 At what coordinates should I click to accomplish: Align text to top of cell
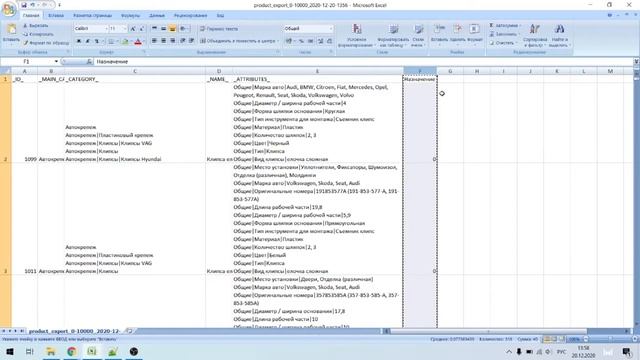coord(154,29)
